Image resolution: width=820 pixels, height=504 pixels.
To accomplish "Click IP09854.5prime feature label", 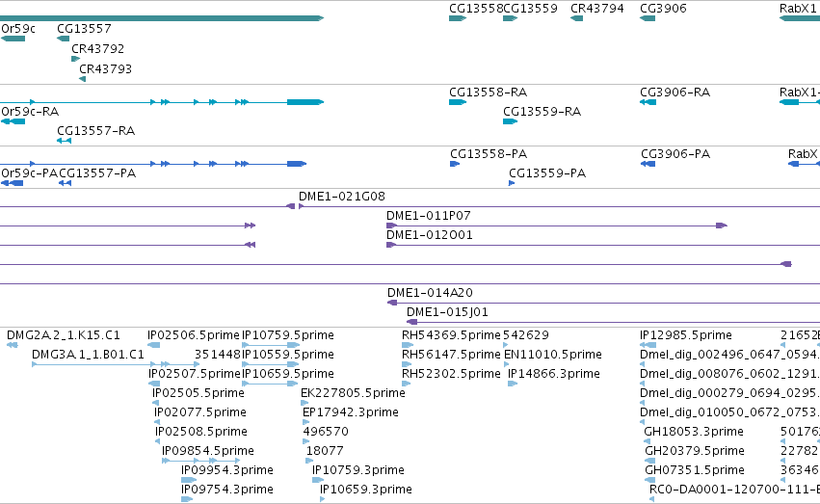I will [x=208, y=451].
